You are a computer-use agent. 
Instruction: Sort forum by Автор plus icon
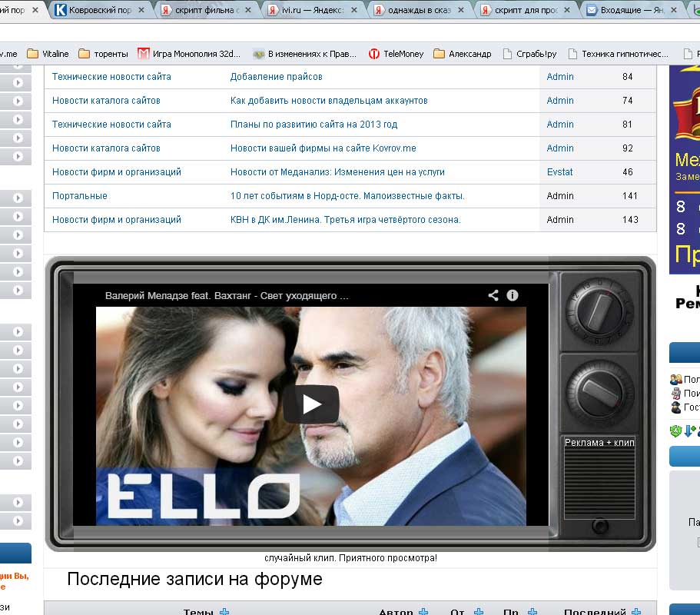(423, 612)
